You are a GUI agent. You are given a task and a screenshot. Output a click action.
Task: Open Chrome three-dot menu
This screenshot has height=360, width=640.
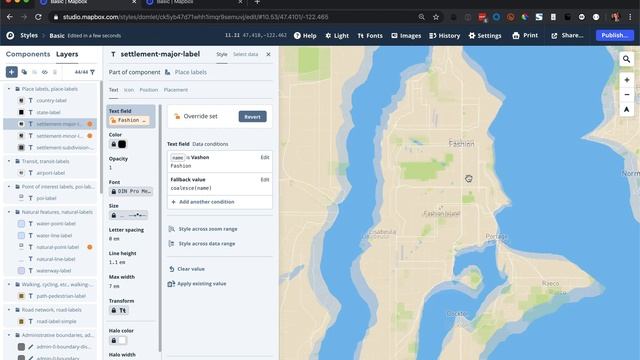point(630,17)
